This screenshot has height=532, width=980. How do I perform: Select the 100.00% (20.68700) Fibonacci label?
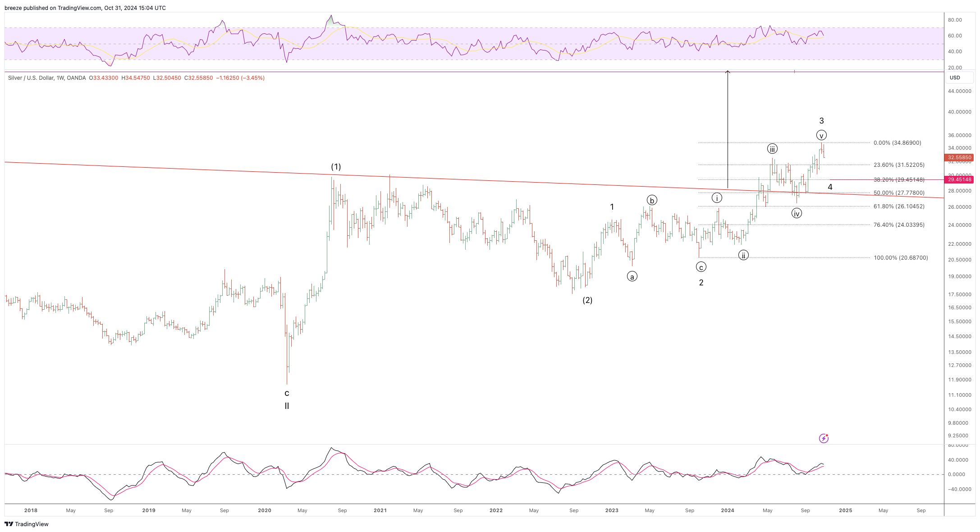901,258
